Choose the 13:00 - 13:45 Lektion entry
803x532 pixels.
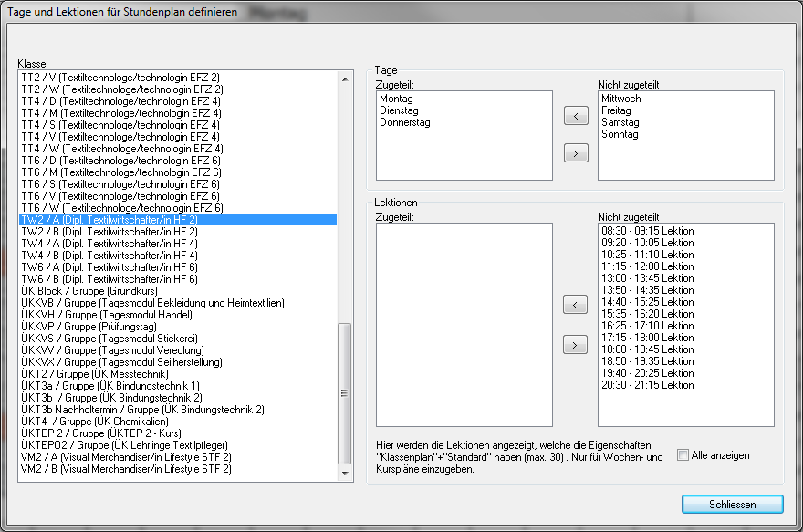tap(647, 278)
